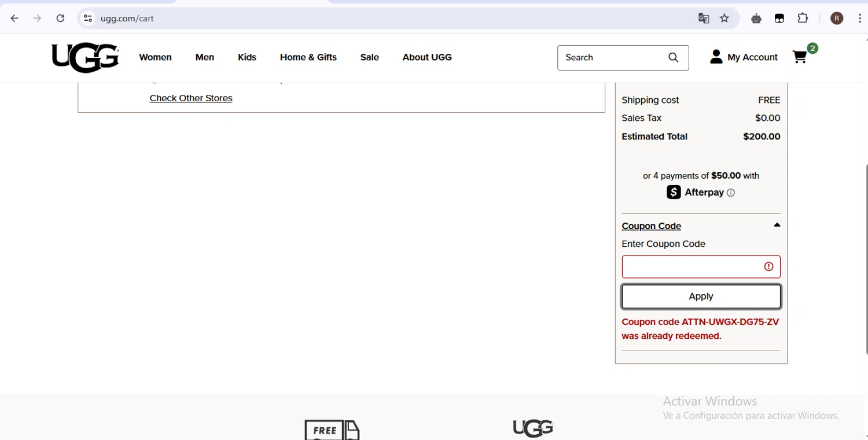868x440 pixels.
Task: Click the Coupon Code heading link
Action: pos(651,226)
